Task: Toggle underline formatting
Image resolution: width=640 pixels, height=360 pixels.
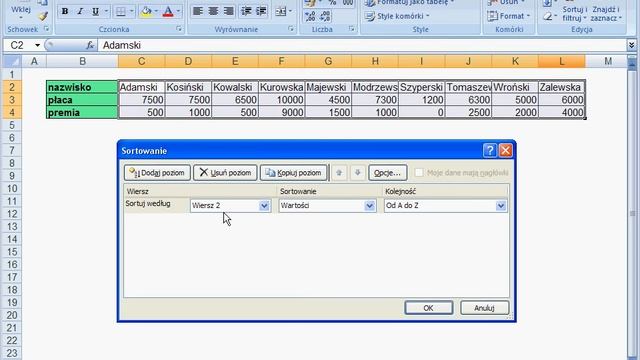Action: pyautogui.click(x=95, y=11)
